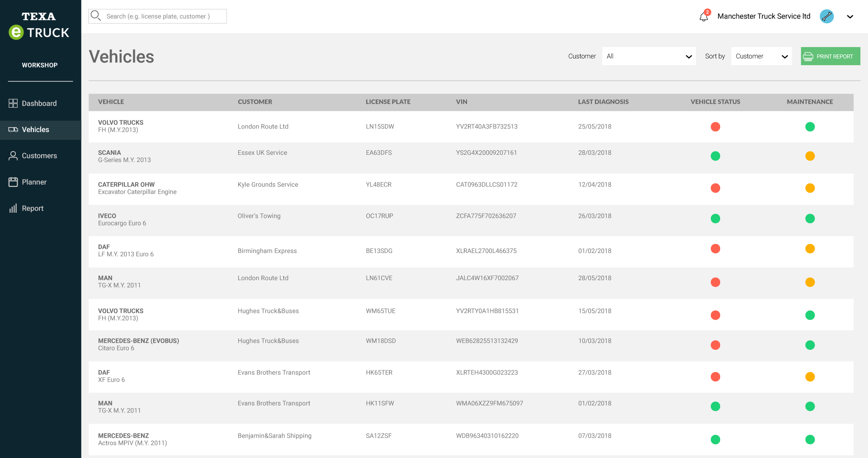Sort by CUSTOMER column header
Screen dimensions: 868x458
tap(255, 102)
